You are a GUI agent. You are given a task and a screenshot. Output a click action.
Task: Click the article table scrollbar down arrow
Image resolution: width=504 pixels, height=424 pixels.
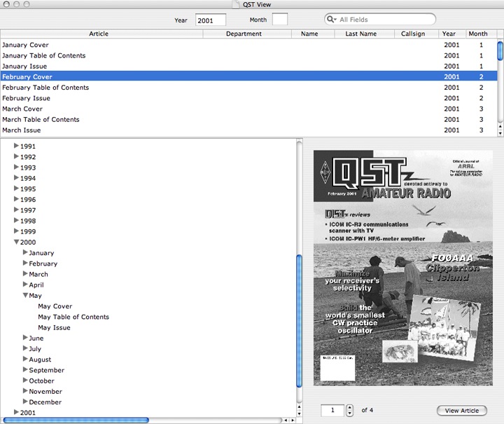pos(500,132)
